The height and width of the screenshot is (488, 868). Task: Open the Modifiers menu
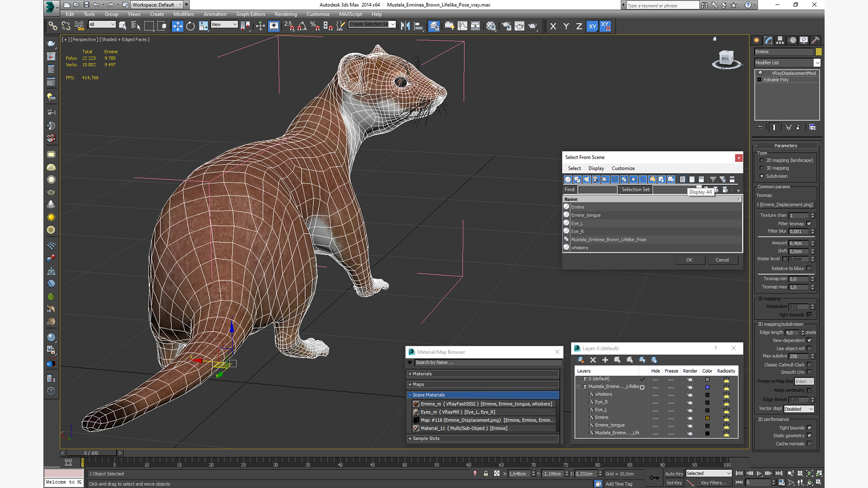coord(184,14)
